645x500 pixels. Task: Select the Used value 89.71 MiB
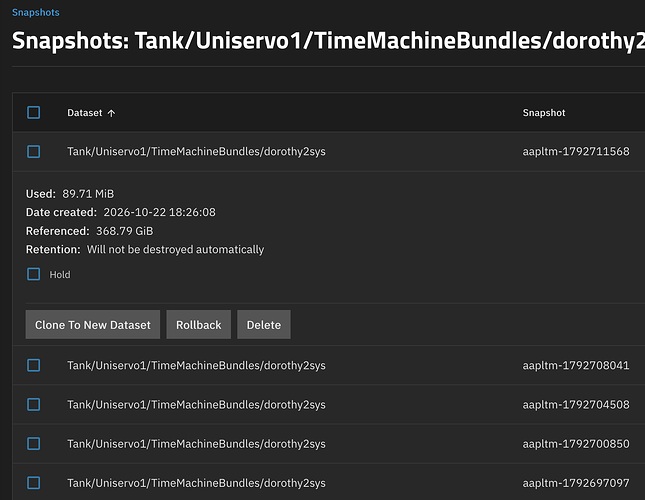click(x=88, y=194)
